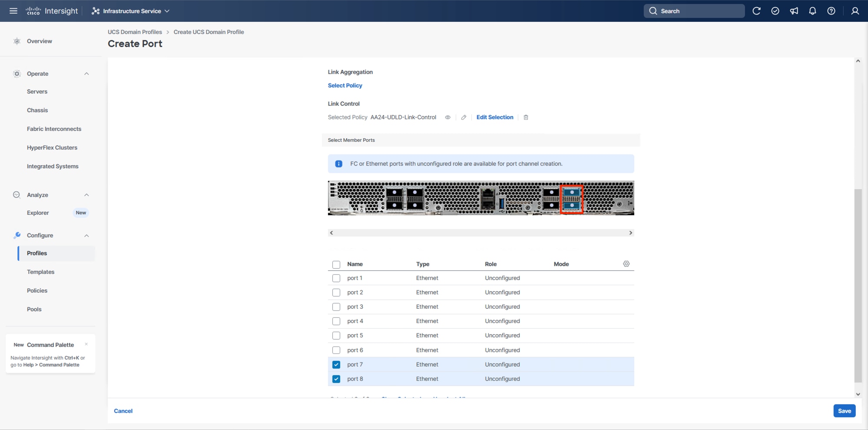Delete selected Link Control policy via trash icon
The height and width of the screenshot is (430, 868).
pyautogui.click(x=526, y=117)
